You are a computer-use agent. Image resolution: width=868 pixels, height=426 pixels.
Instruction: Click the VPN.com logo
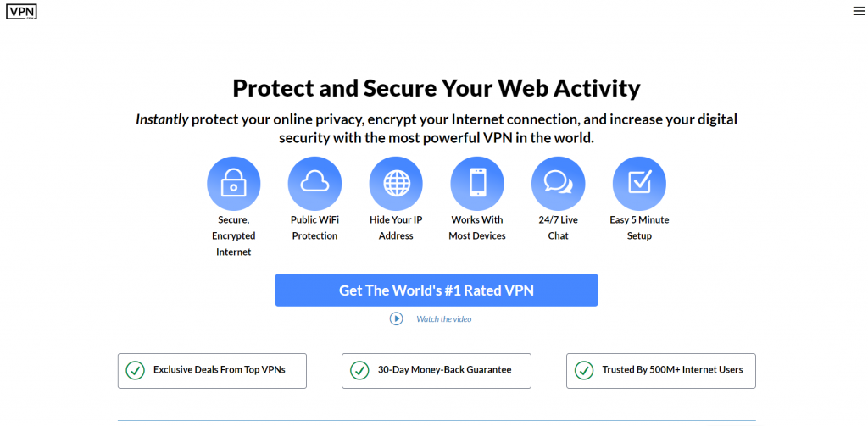pos(21,12)
